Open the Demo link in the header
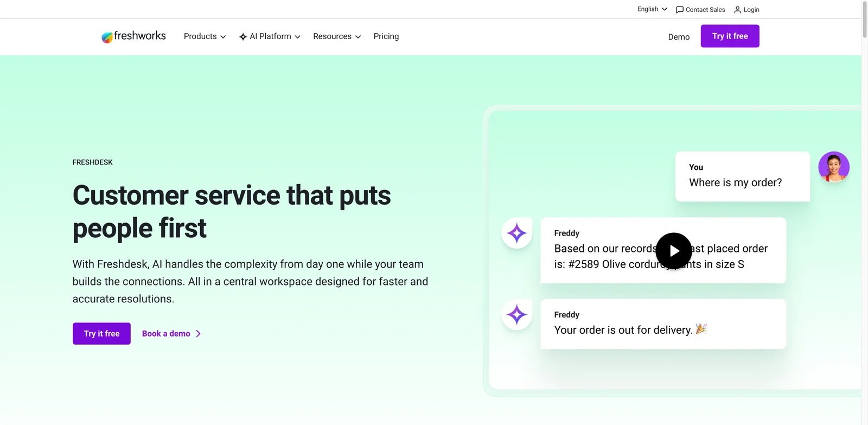Viewport: 868px width, 425px height. click(679, 37)
